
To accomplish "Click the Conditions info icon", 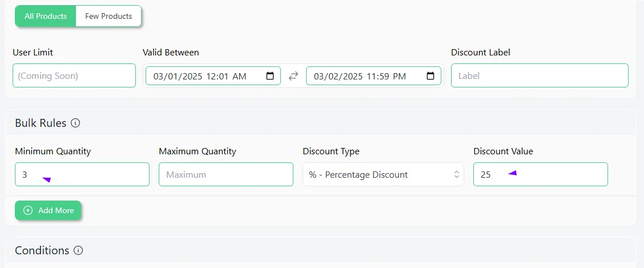I will [x=78, y=250].
